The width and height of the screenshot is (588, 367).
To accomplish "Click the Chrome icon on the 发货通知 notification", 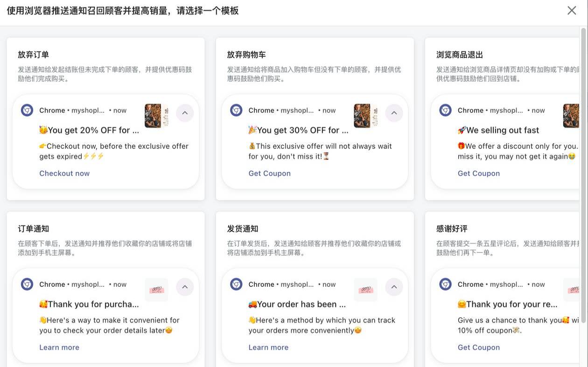I will [236, 284].
